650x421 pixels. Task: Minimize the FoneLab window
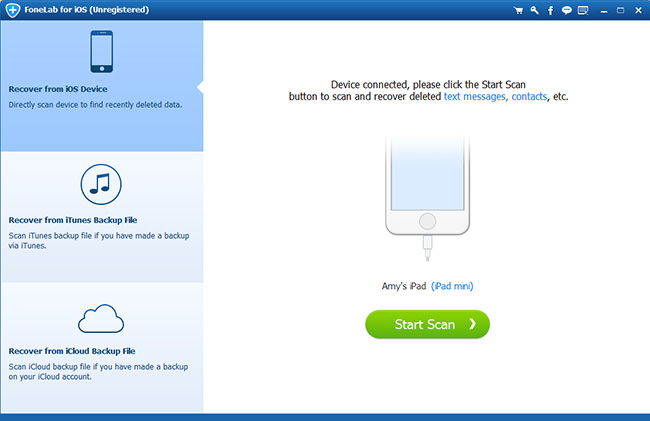[604, 11]
